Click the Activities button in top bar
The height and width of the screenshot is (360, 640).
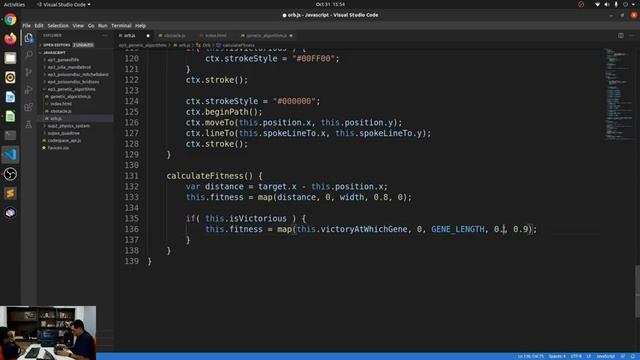click(x=14, y=4)
